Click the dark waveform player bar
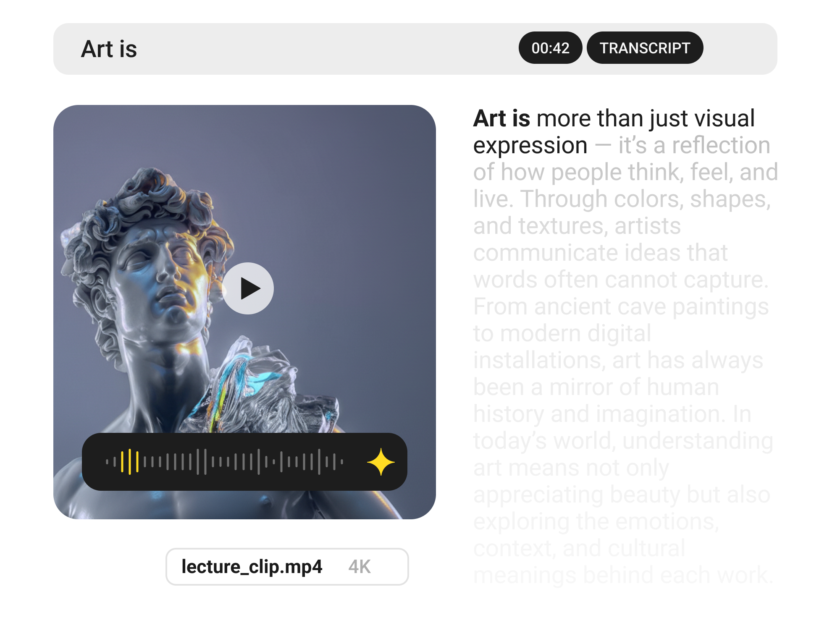Viewport: 840px width, 623px height. 244,462
